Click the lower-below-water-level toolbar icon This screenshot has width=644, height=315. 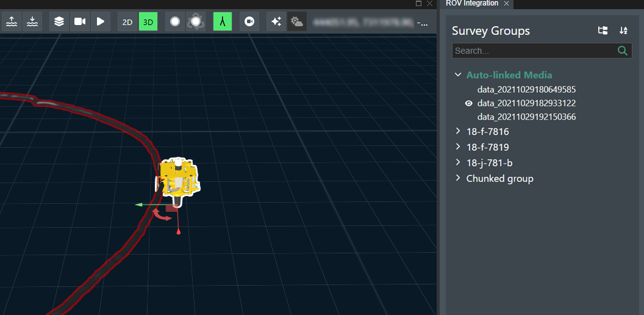tap(32, 21)
